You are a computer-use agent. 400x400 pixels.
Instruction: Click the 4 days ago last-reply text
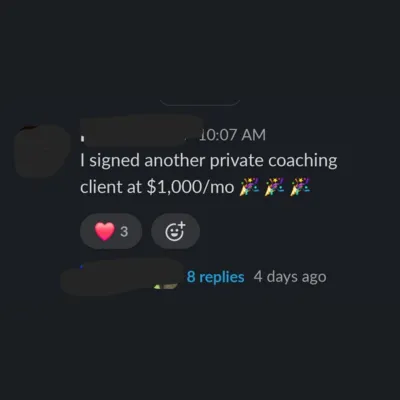click(290, 277)
